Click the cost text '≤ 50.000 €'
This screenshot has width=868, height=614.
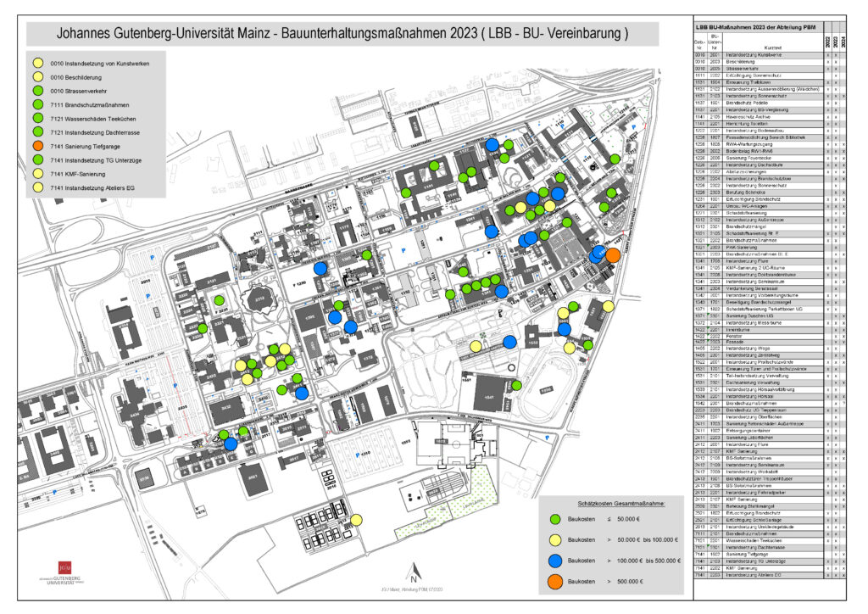623,519
